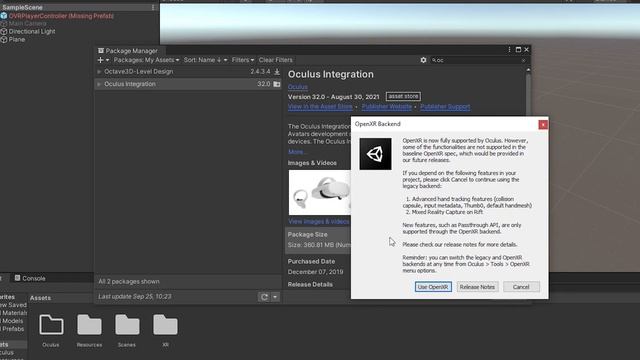Open the Oculus publisher link
640x360 pixels.
point(298,87)
